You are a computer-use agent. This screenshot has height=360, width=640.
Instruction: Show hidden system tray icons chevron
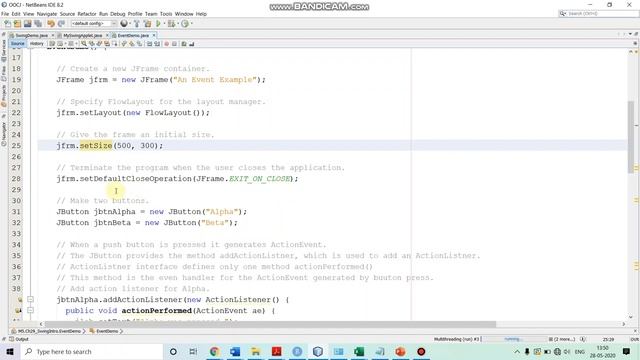(517, 351)
